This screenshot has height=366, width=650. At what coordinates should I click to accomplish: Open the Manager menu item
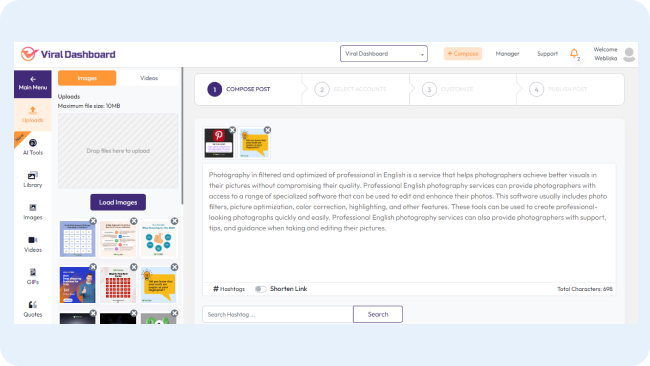(x=507, y=54)
